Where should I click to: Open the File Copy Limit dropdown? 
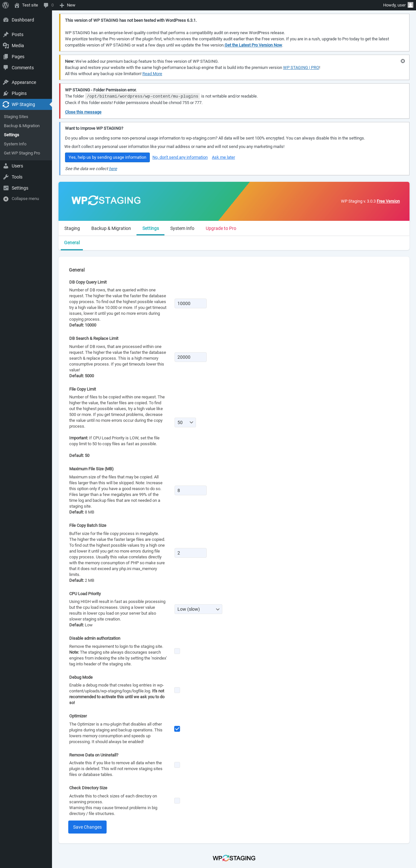pyautogui.click(x=185, y=422)
